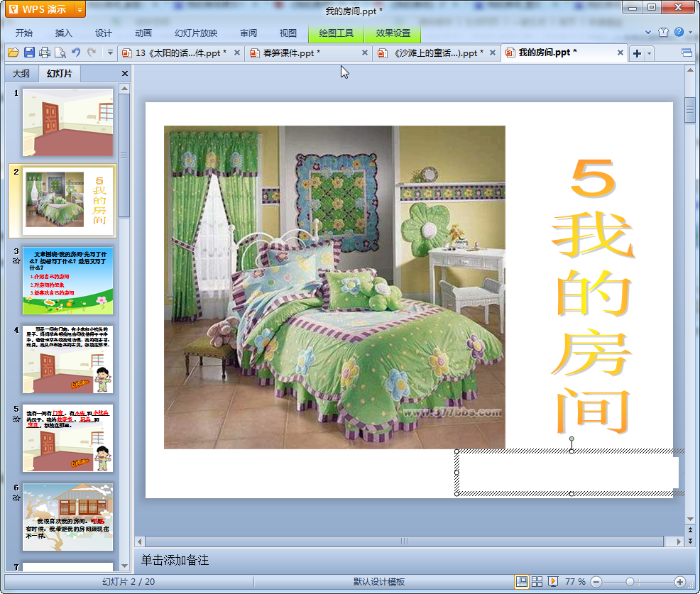The width and height of the screenshot is (700, 594).
Task: Select slide 4 thumbnail
Action: tap(68, 359)
